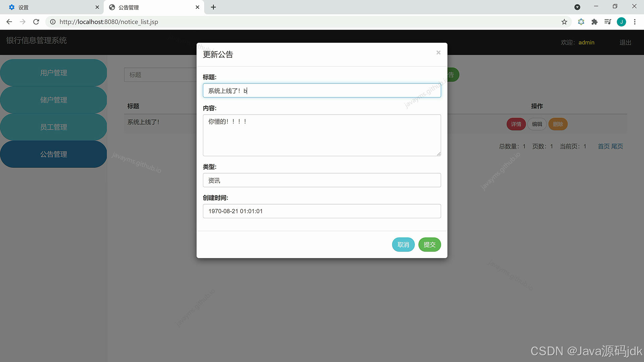
Task: Open the Chrome three-dot menu
Action: pyautogui.click(x=635, y=22)
